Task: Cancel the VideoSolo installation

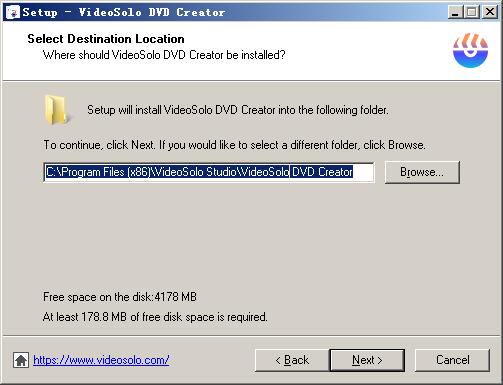Action: click(452, 360)
